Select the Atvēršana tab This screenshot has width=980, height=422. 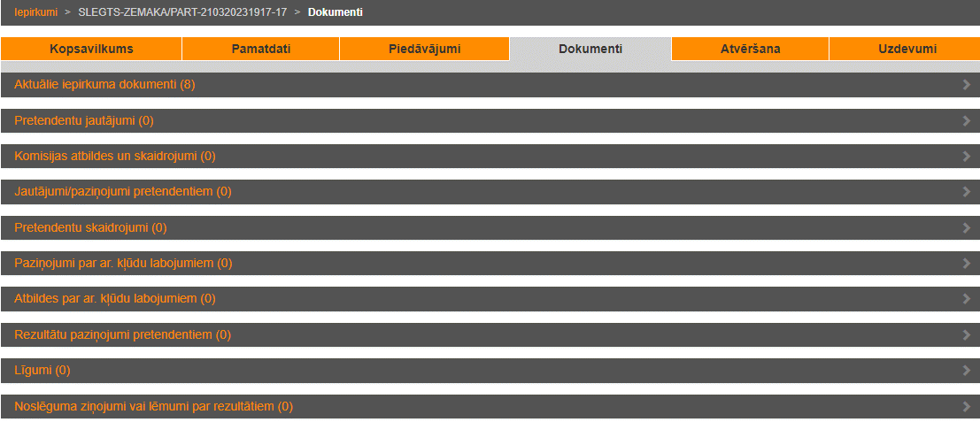(750, 49)
